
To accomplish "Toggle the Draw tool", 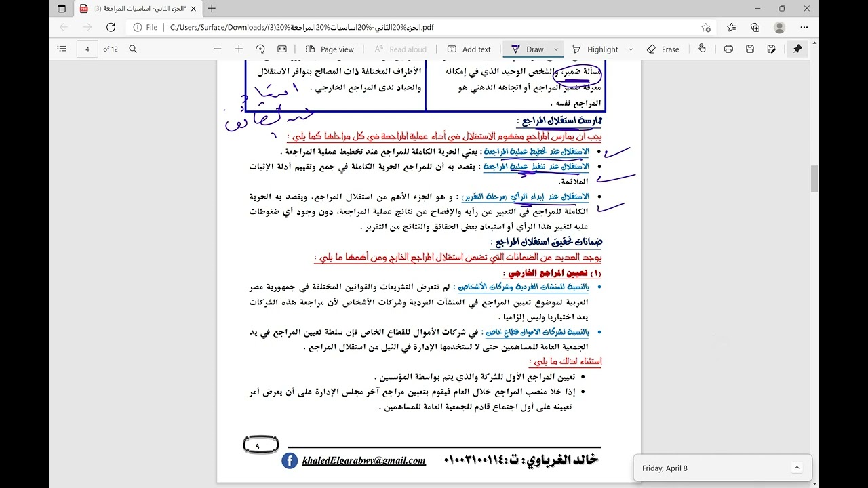I will (x=527, y=49).
